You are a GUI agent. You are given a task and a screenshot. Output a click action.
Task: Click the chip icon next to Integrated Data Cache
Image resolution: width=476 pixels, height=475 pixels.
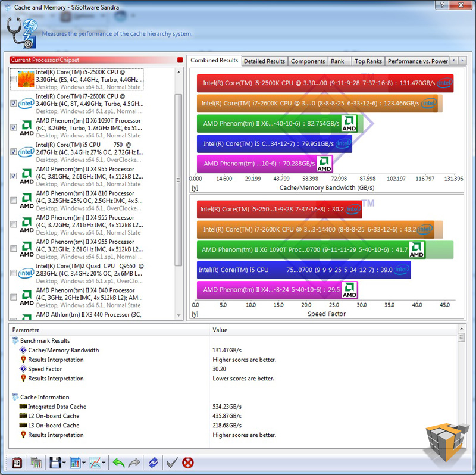(23, 406)
